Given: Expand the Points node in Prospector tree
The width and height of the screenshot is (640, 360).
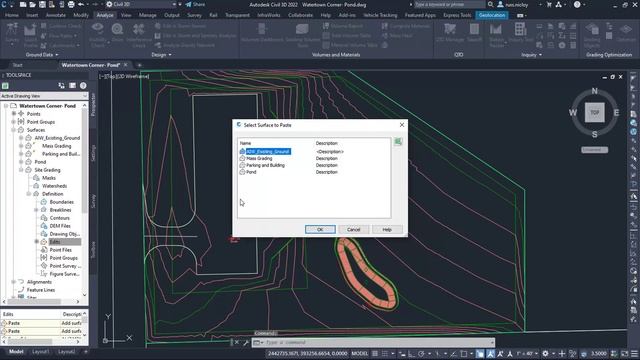Looking at the screenshot, I should coord(13,113).
